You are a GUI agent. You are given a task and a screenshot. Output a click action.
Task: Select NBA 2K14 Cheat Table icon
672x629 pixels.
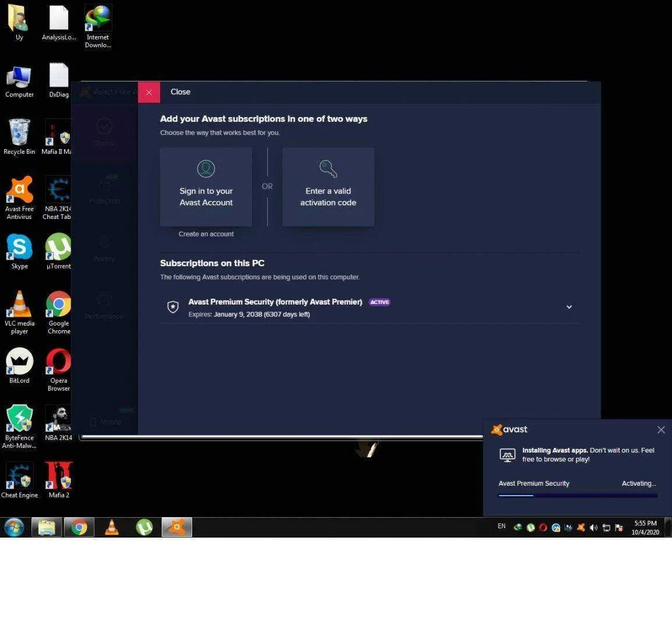tap(58, 197)
